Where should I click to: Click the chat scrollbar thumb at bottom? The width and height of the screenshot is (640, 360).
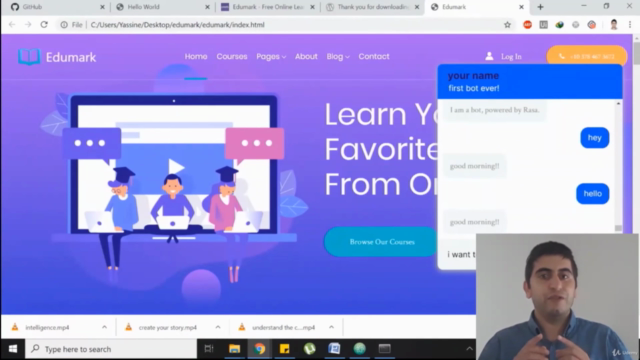(618, 229)
